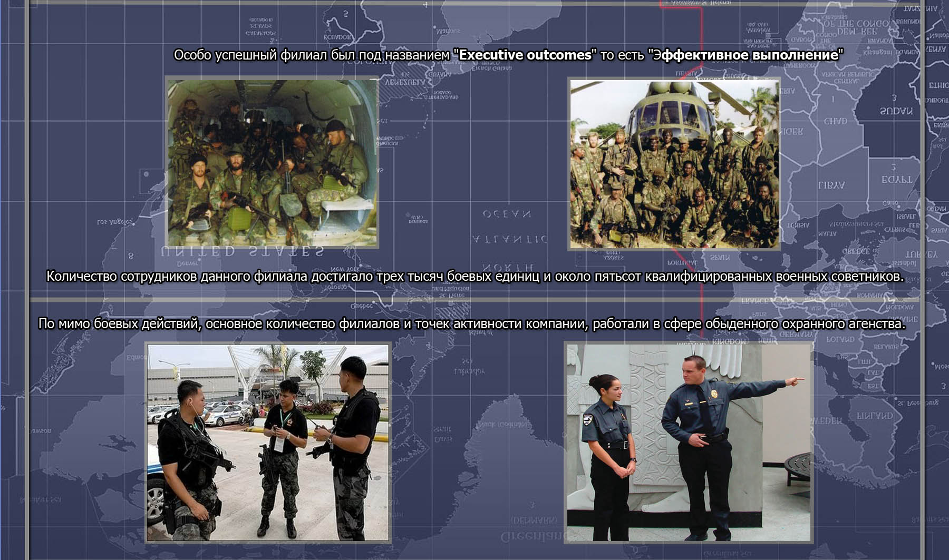The height and width of the screenshot is (560, 949).
Task: Click the bold text "Эффективное выполнение"
Action: coord(746,55)
